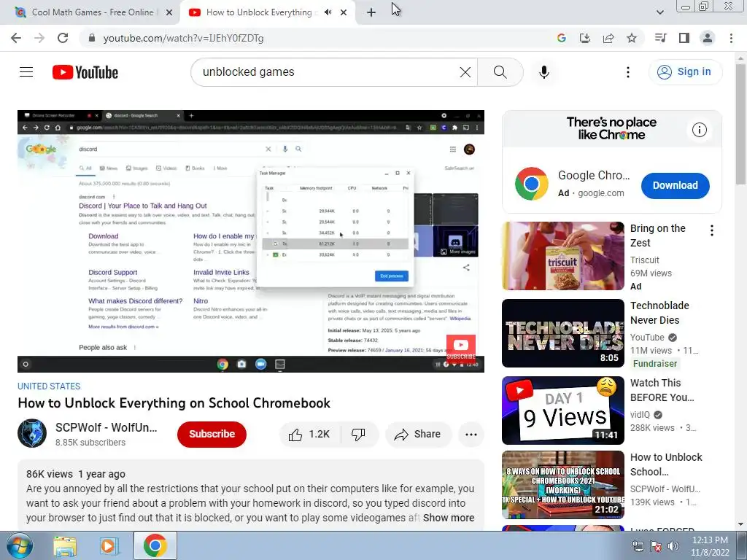Click the Chrome logo in the ad

tap(531, 183)
